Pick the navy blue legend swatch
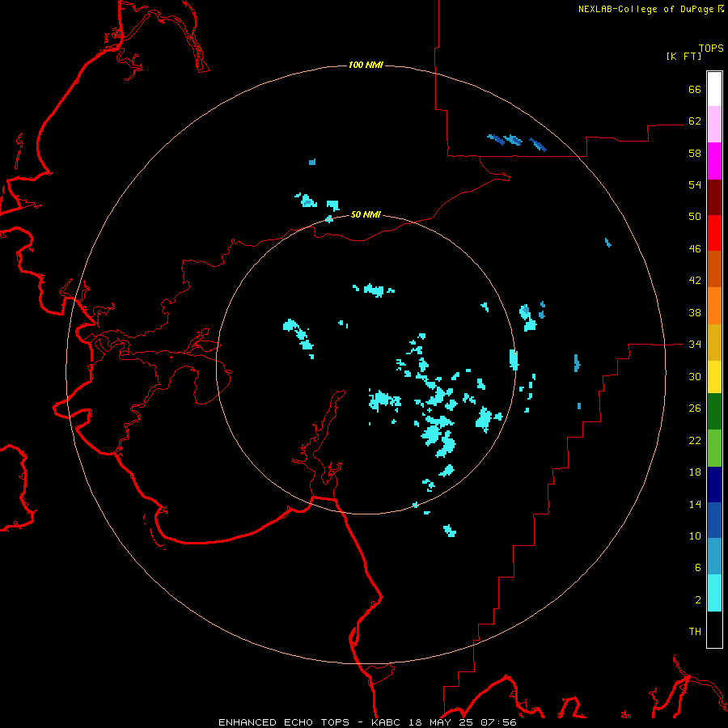This screenshot has height=728, width=728. (x=714, y=485)
